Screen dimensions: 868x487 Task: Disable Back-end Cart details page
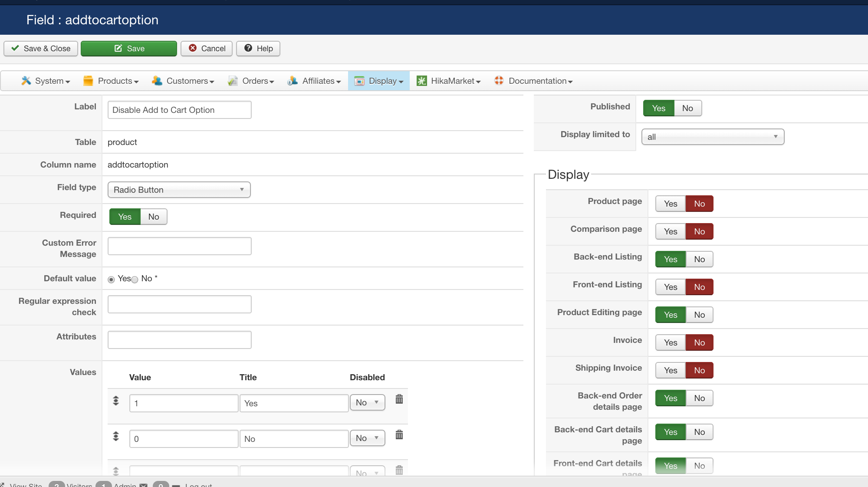pos(699,432)
